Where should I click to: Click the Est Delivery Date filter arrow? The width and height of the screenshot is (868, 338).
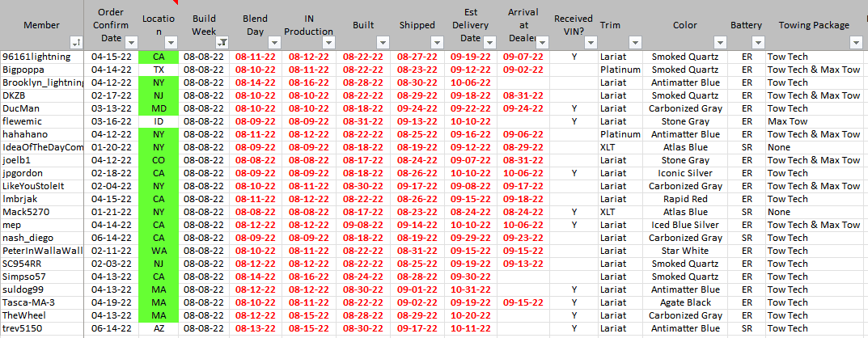click(490, 42)
